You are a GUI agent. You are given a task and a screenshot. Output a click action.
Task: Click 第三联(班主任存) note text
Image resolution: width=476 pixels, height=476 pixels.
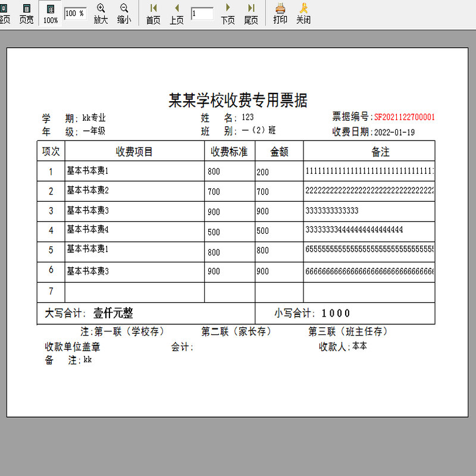pyautogui.click(x=349, y=331)
